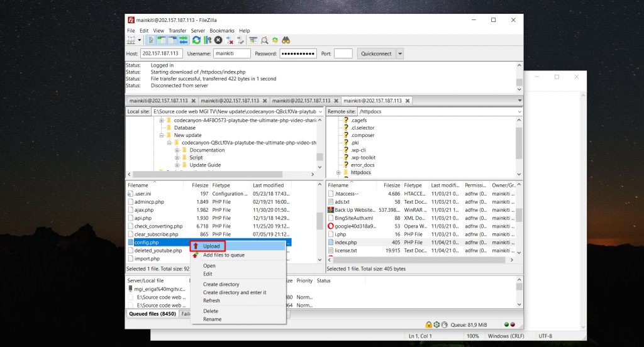Click the Port input field
The height and width of the screenshot is (347, 644).
[343, 53]
